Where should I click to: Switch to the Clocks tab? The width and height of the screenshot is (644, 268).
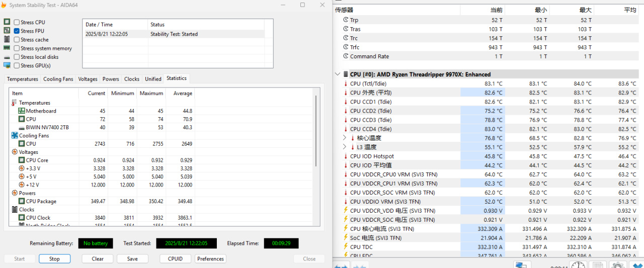(132, 79)
